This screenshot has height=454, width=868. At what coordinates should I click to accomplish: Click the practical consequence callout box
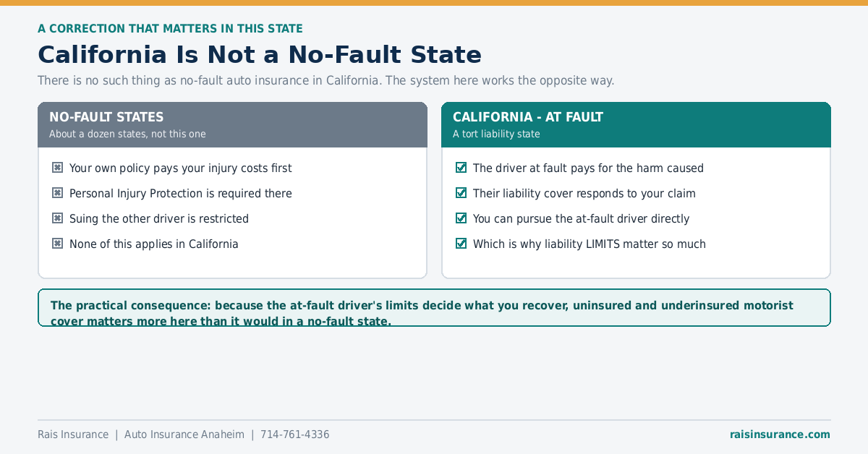click(x=434, y=308)
